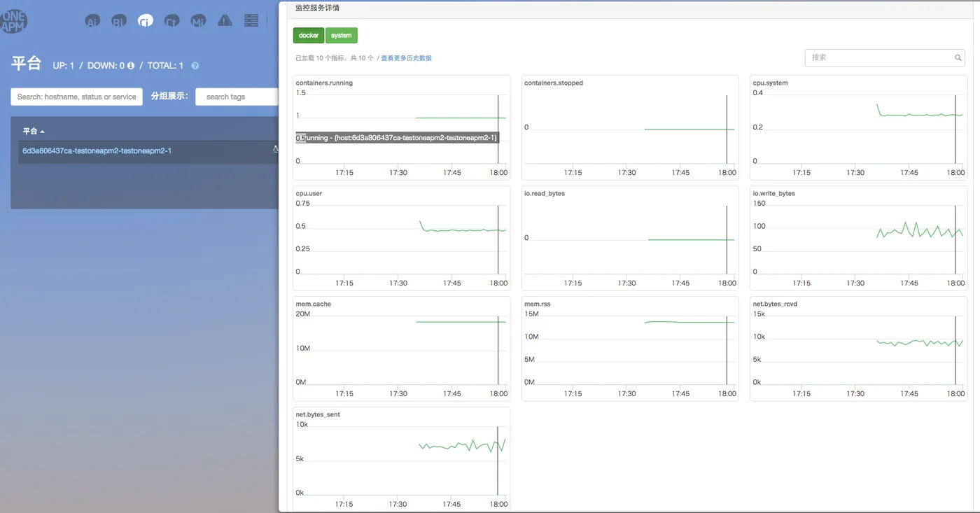
Task: Switch to the Mi product icon
Action: click(x=198, y=21)
